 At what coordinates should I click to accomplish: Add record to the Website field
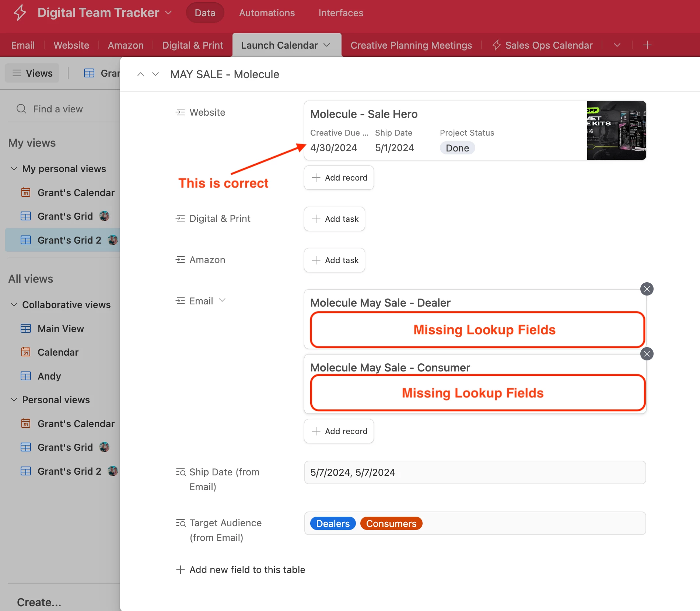tap(339, 178)
